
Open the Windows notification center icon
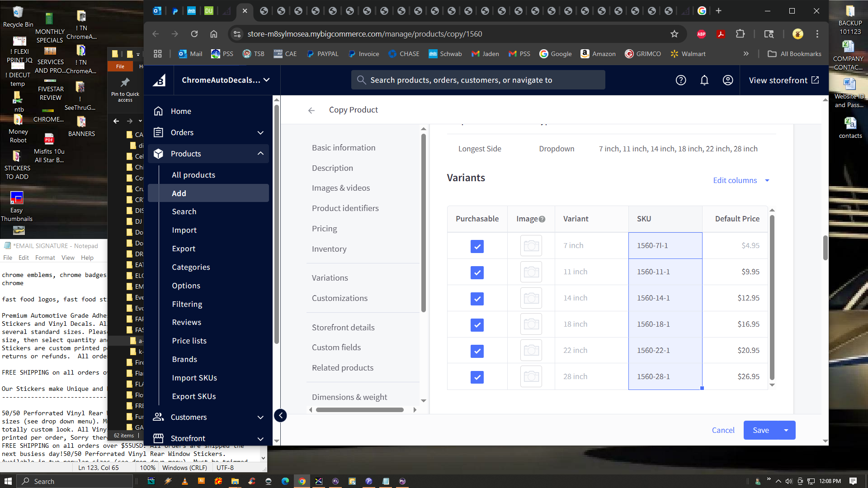coord(853,481)
